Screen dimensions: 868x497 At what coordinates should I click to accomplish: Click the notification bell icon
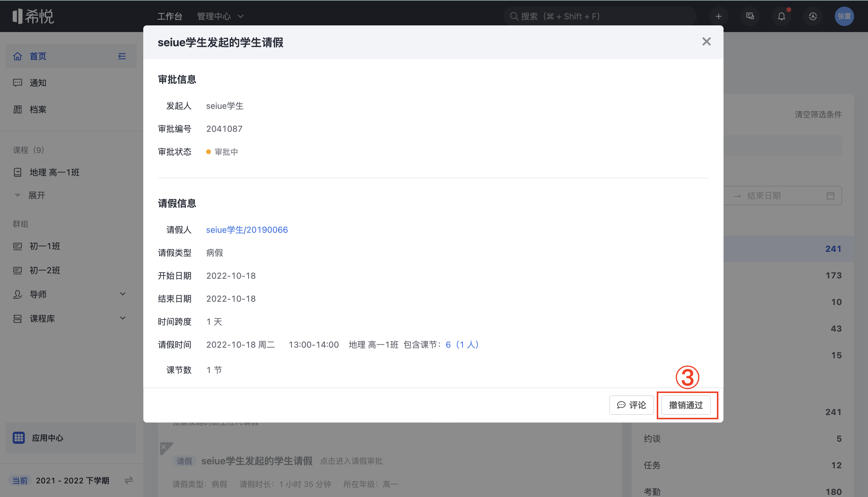tap(781, 16)
